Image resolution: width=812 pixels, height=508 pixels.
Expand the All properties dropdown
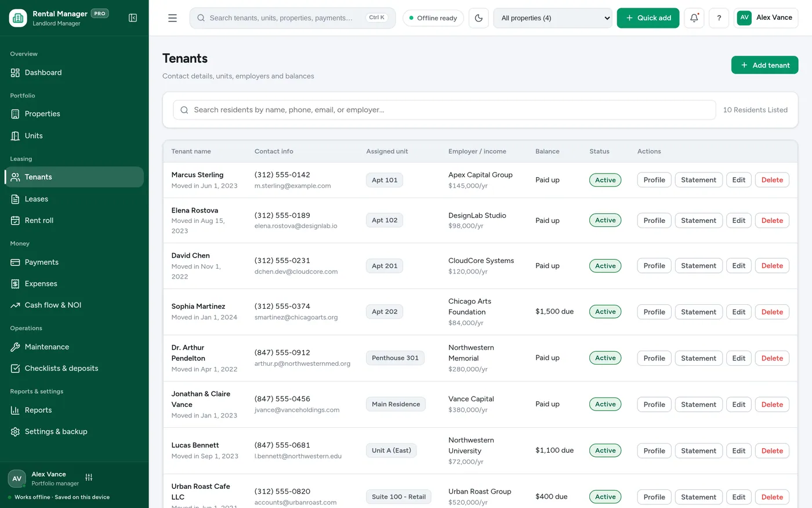coord(553,18)
